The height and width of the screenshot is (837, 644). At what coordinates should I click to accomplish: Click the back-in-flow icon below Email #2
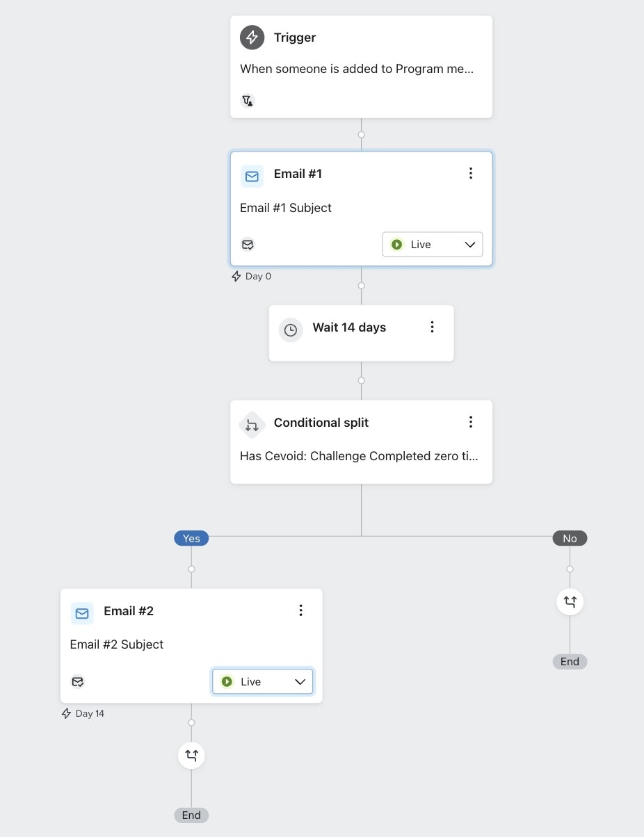pos(191,755)
